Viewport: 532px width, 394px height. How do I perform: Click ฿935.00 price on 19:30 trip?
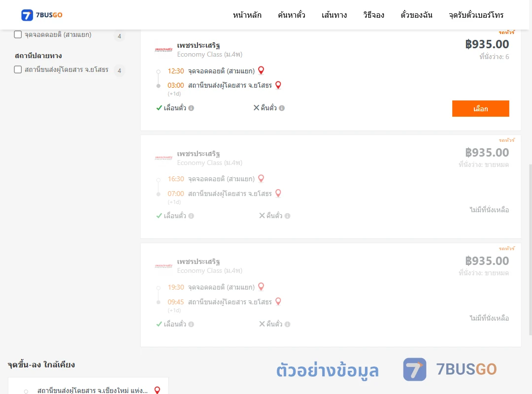tap(487, 261)
